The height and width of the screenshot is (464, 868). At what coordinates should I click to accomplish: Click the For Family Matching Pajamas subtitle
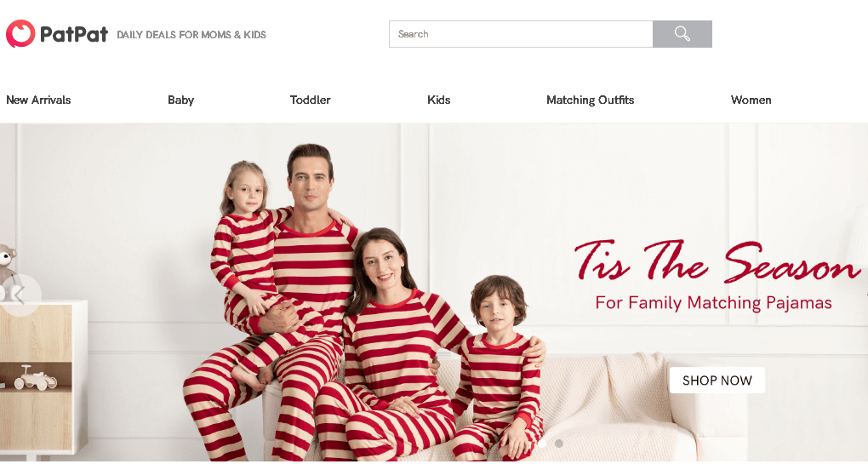pos(714,303)
